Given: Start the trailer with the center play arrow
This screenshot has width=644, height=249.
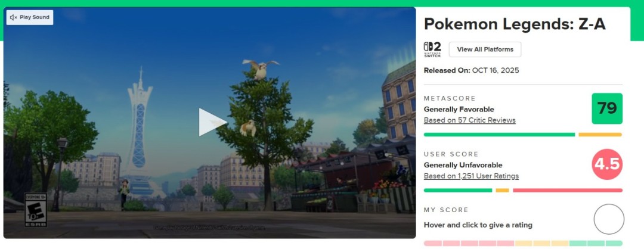Looking at the screenshot, I should (x=212, y=122).
